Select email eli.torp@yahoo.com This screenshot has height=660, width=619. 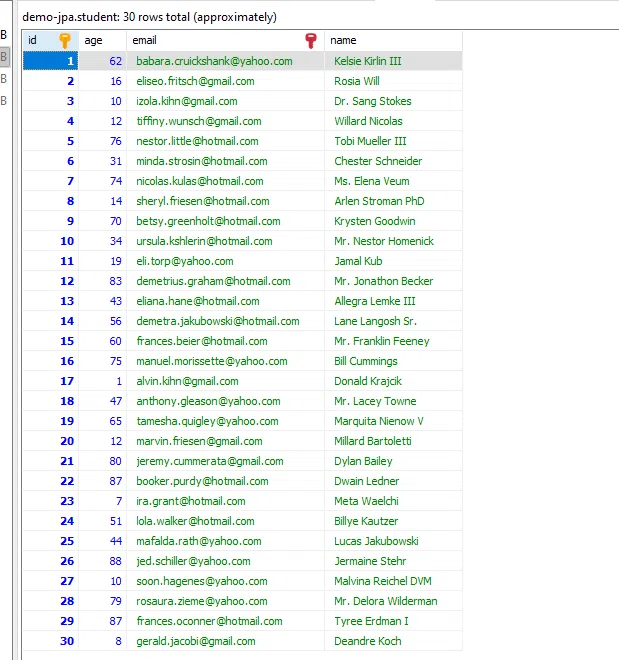pos(185,261)
